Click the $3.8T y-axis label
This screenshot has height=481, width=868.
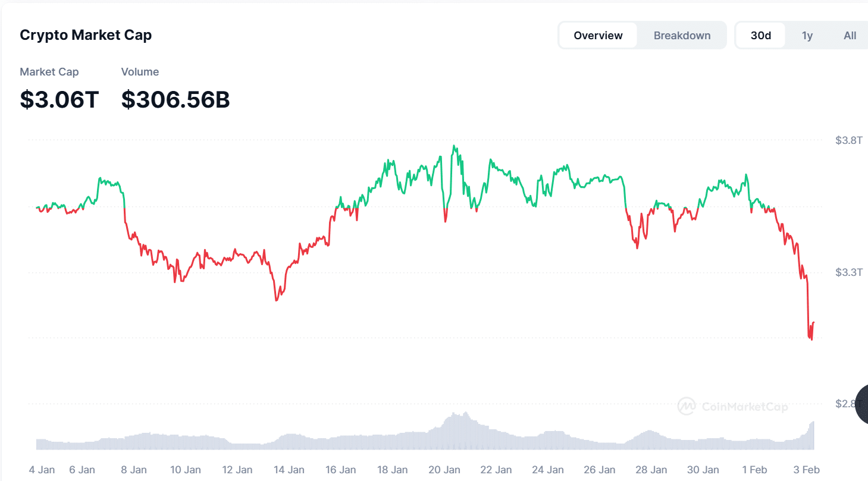[x=848, y=141]
